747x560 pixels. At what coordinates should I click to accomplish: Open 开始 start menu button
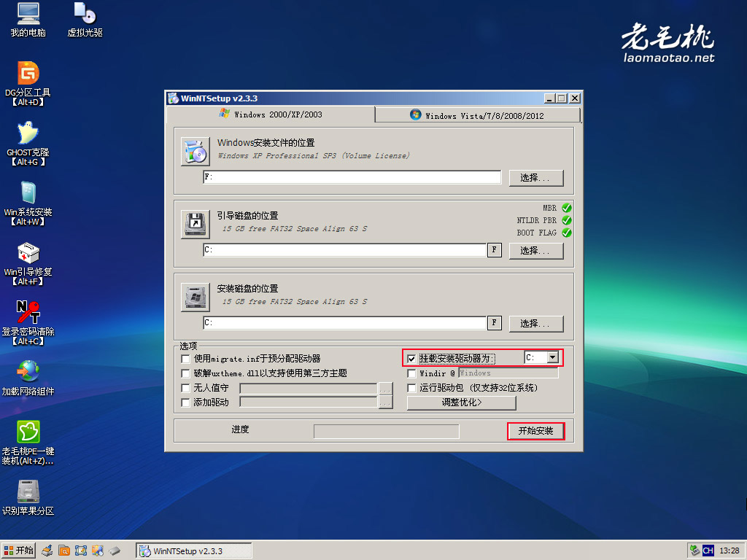18,551
